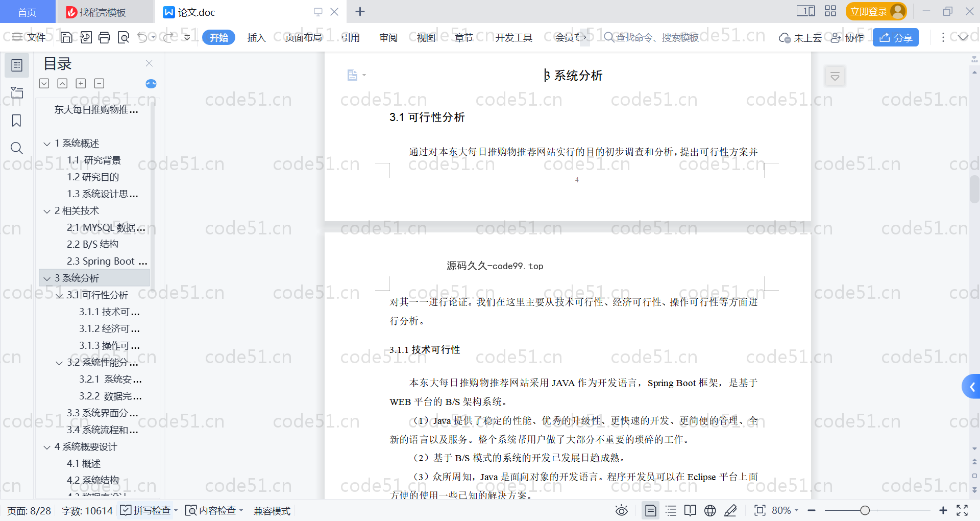The width and height of the screenshot is (980, 521).
Task: Open the more options vertical dots
Action: (943, 37)
